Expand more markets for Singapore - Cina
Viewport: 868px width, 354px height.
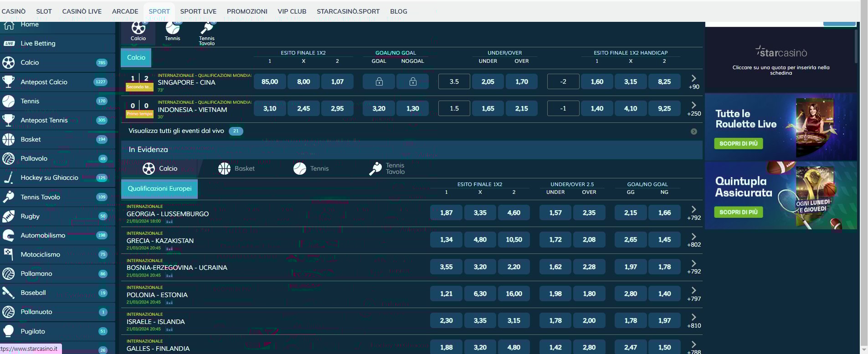point(694,82)
